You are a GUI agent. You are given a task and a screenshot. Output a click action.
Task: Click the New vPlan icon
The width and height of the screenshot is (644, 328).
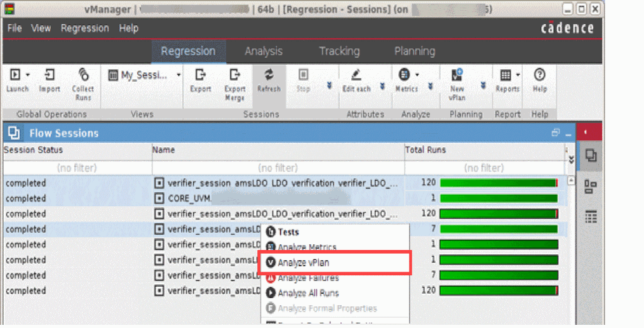pos(457,74)
